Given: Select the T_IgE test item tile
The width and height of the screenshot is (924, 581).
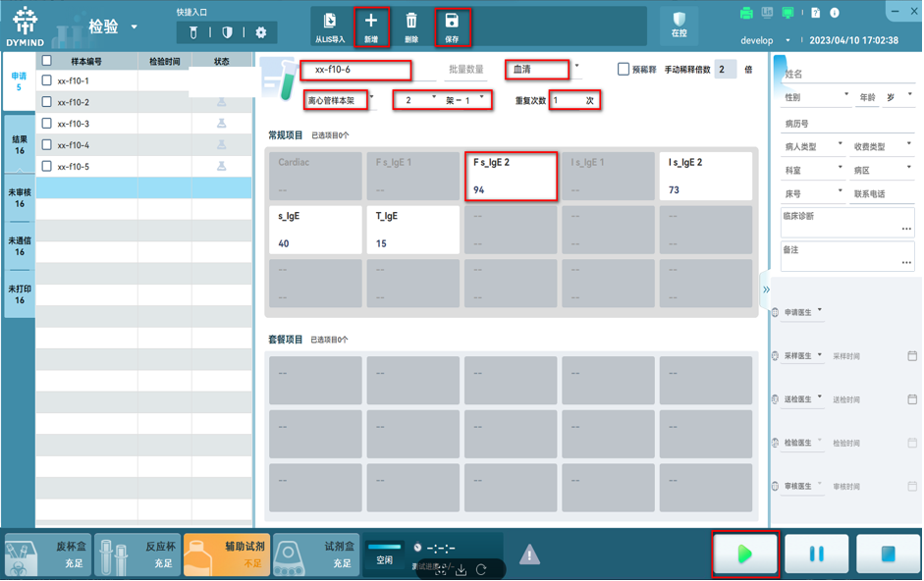Looking at the screenshot, I should (x=411, y=229).
